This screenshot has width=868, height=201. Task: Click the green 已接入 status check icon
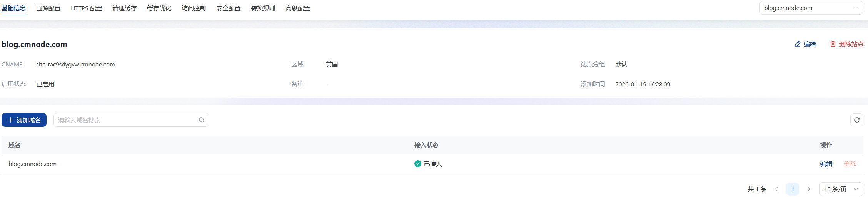(418, 164)
